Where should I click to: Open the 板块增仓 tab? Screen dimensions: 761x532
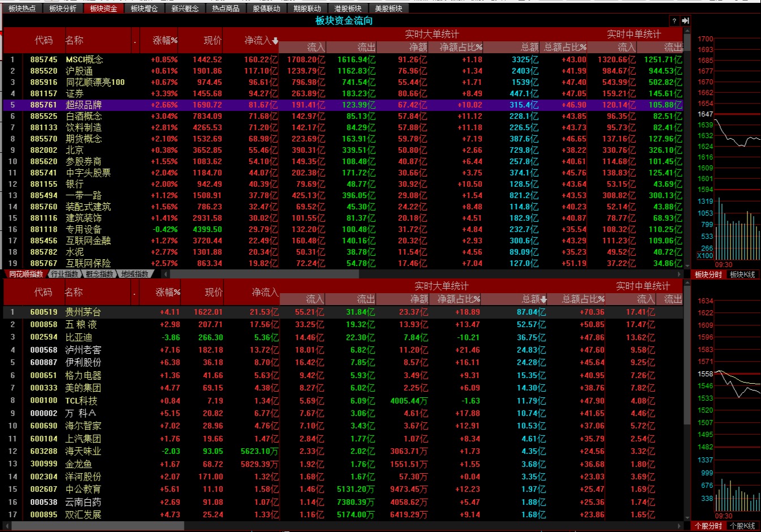(144, 8)
